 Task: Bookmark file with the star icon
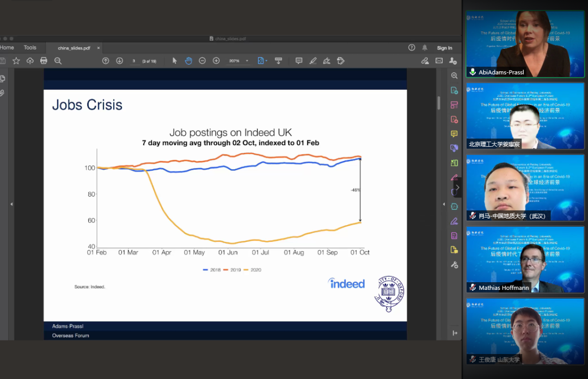click(x=16, y=61)
